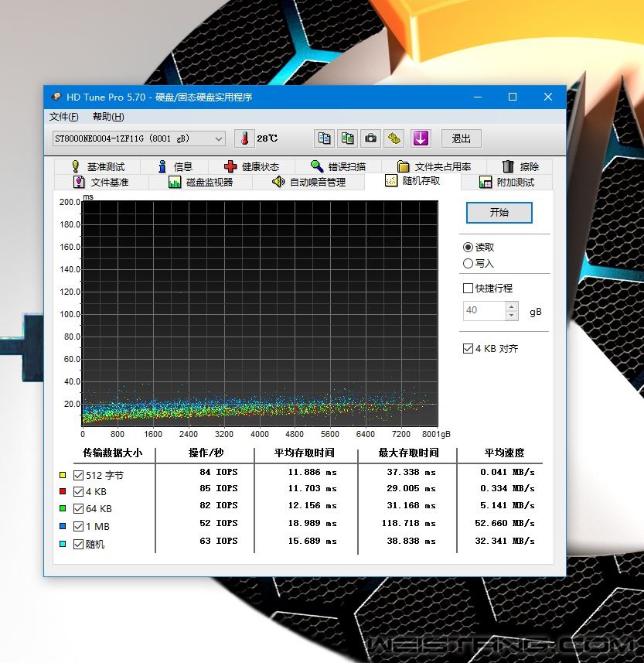Switch to the 基准测试 tab
This screenshot has height=663, width=644.
tap(97, 166)
